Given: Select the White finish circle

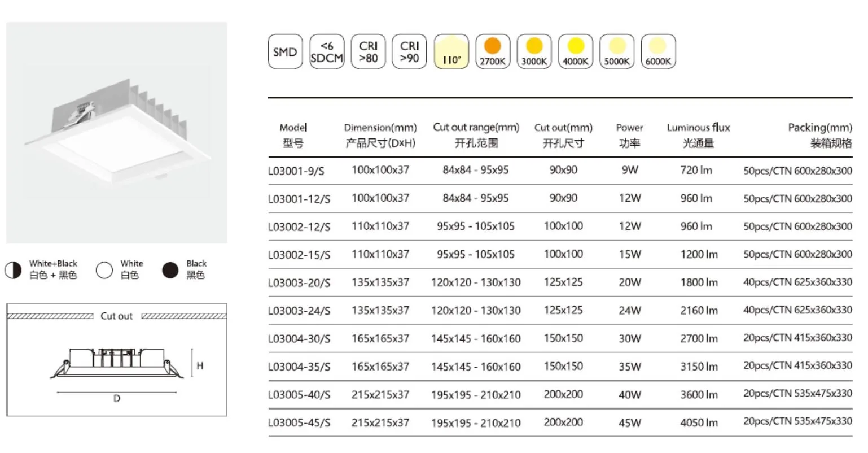Looking at the screenshot, I should tap(104, 270).
